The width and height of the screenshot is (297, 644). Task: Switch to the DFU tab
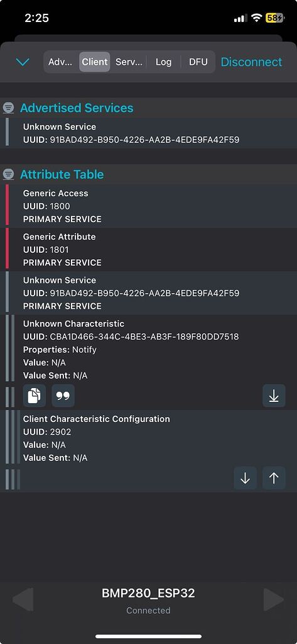(x=198, y=62)
